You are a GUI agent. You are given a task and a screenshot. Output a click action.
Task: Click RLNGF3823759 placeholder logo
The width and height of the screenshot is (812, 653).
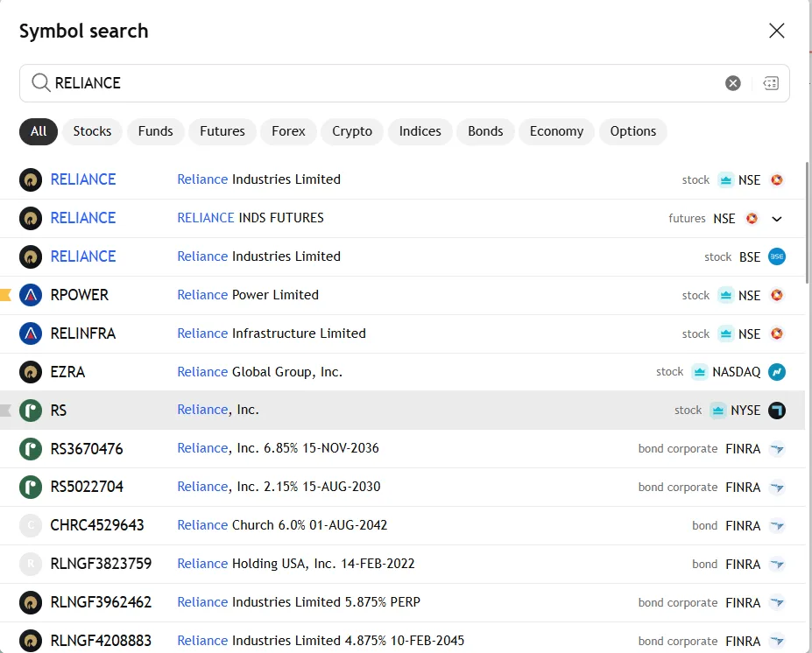(x=31, y=564)
